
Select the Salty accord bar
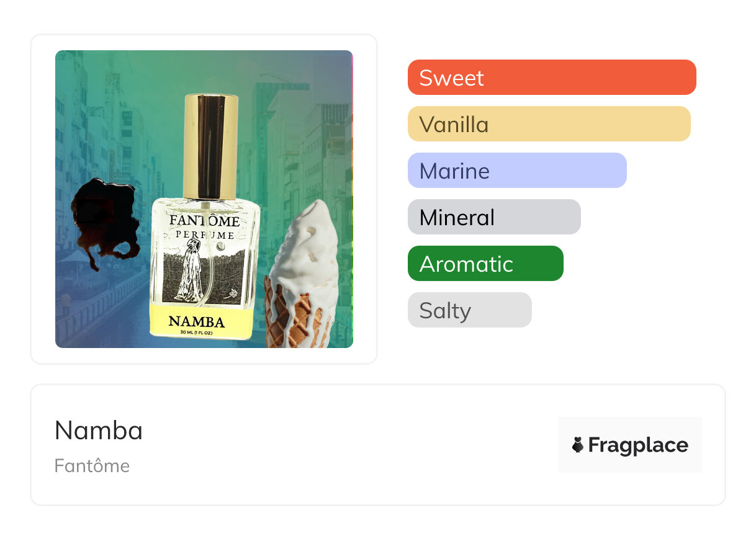[x=470, y=310]
